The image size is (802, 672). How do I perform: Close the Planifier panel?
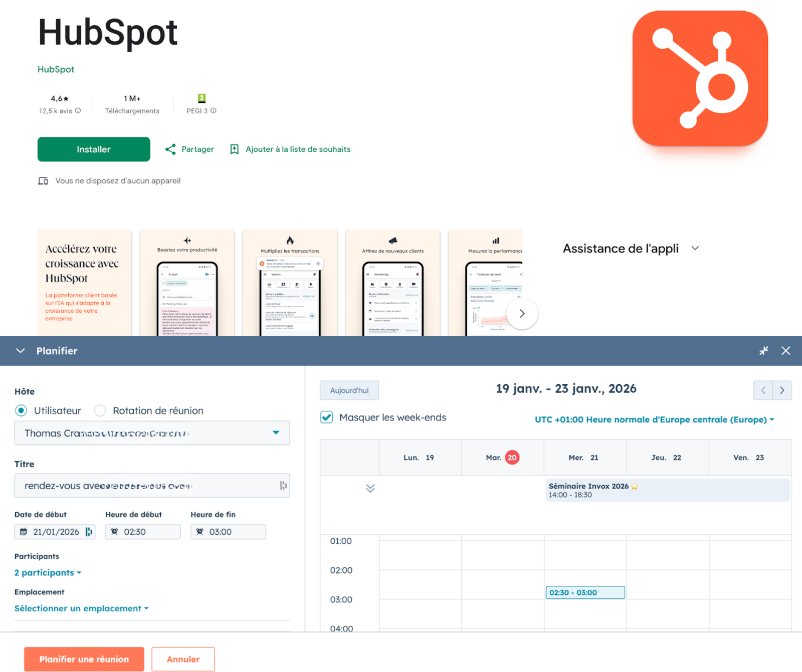click(x=785, y=351)
